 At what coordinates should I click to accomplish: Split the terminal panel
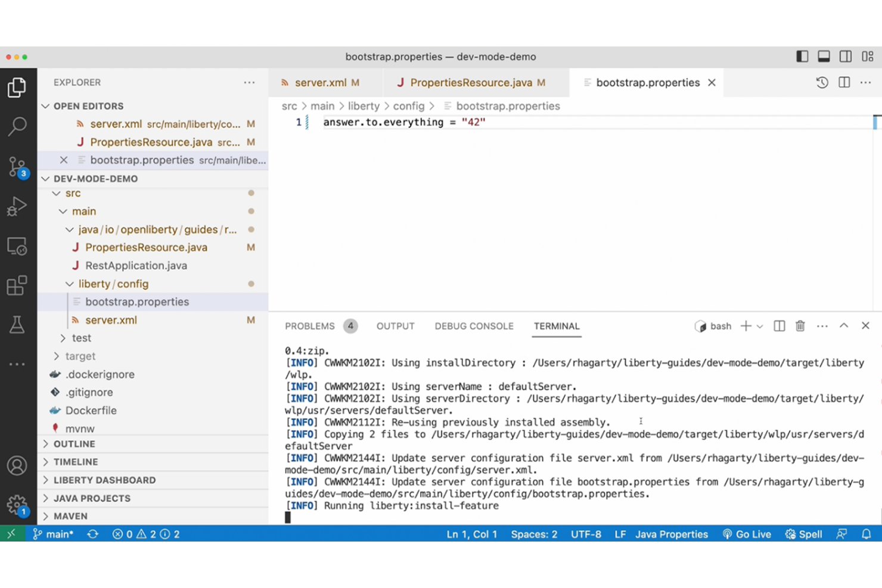[x=779, y=326]
